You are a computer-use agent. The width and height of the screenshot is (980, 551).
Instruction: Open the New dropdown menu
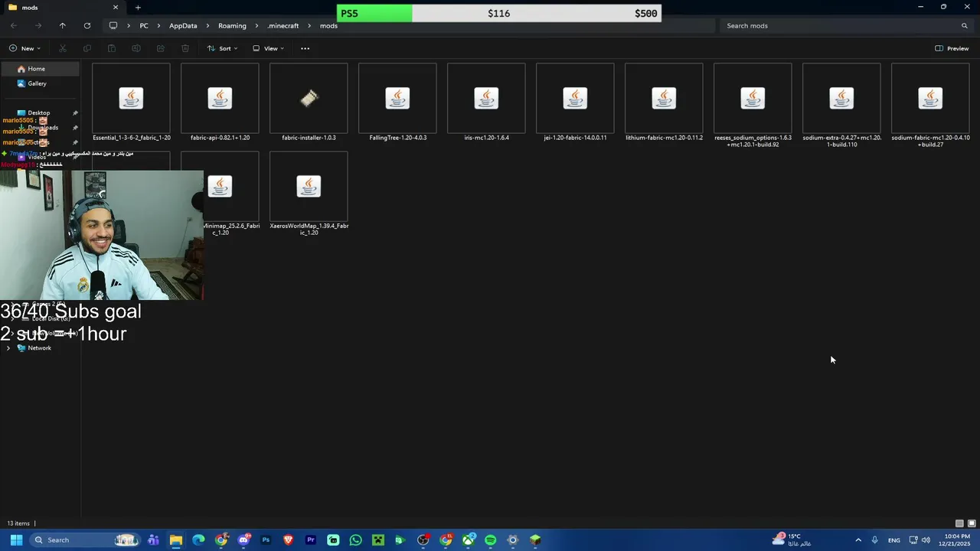coord(24,48)
